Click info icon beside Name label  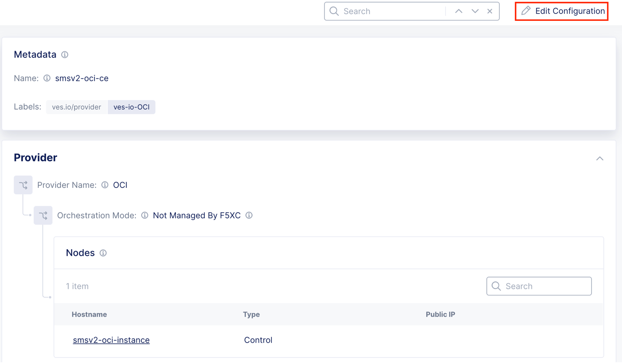(x=47, y=78)
